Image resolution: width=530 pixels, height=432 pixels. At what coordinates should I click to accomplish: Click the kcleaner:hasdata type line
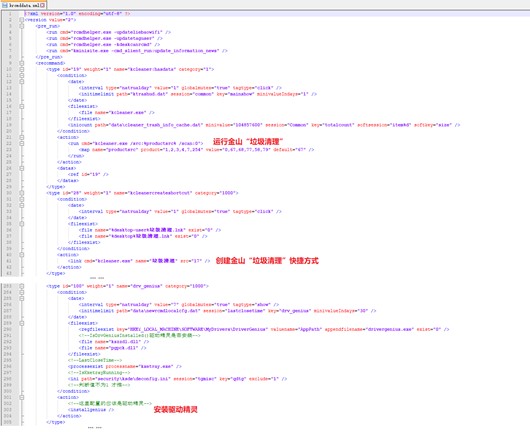130,69
